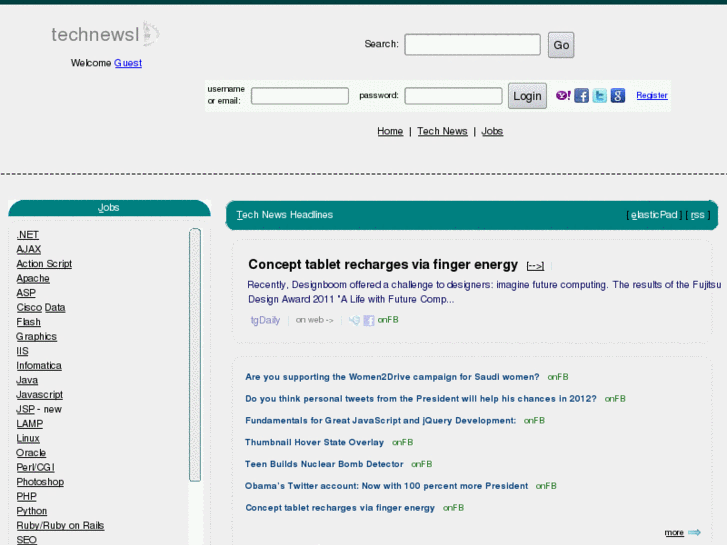Viewport: 727px width, 545px height.
Task: Open the elasticPad link
Action: 654,215
